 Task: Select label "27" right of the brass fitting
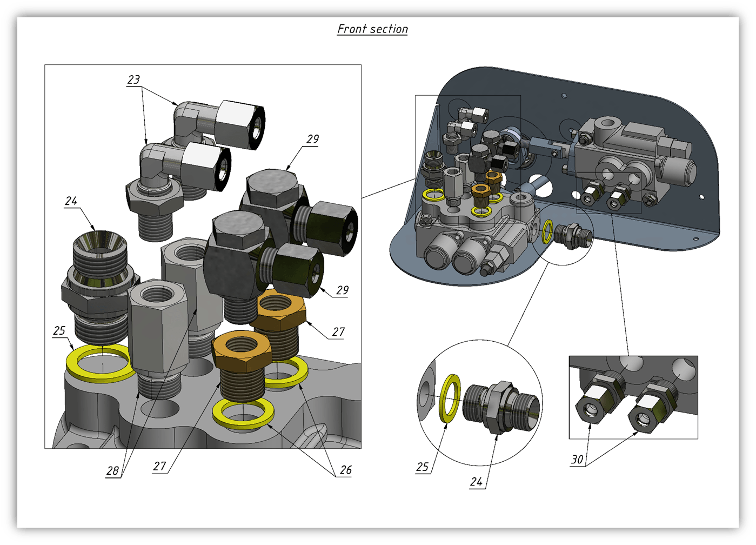pyautogui.click(x=338, y=332)
